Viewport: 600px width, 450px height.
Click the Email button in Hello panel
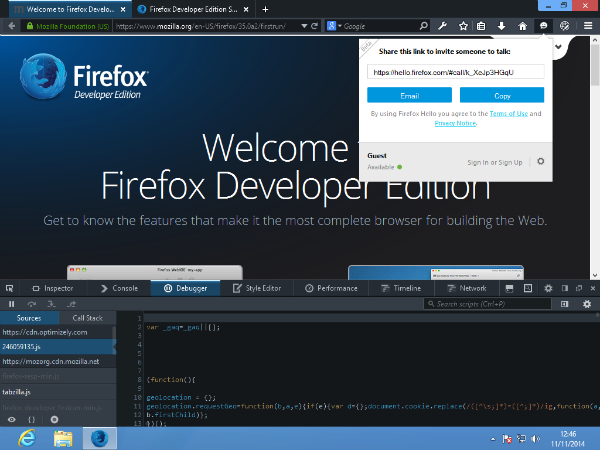pyautogui.click(x=409, y=95)
